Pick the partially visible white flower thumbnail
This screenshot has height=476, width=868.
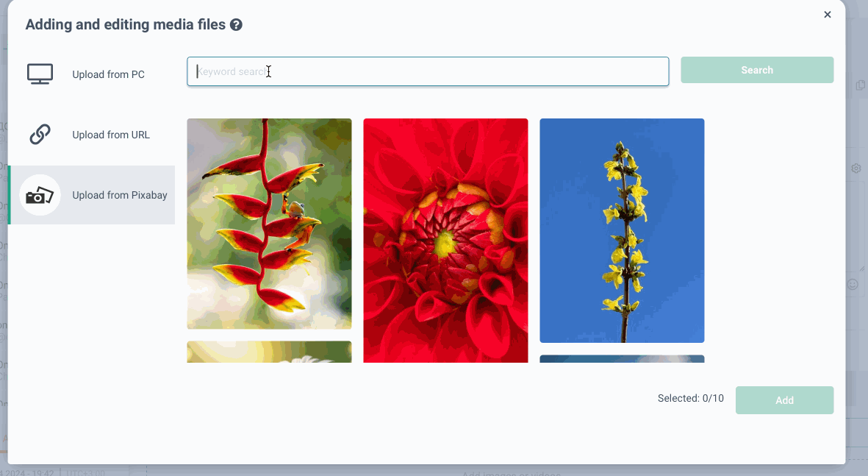(x=269, y=352)
